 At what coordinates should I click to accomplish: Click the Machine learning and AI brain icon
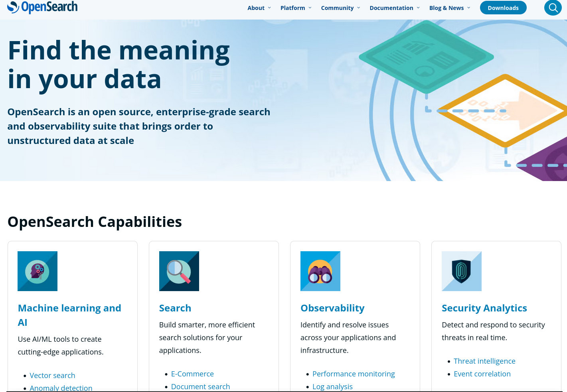point(38,271)
